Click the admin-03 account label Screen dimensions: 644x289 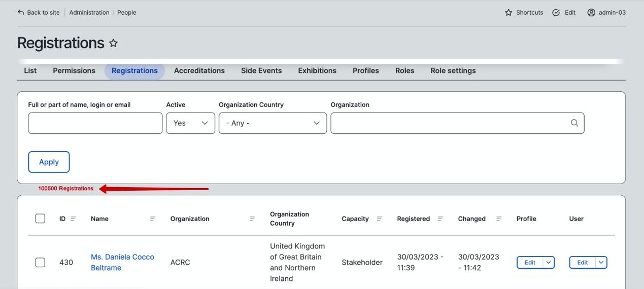tap(612, 12)
